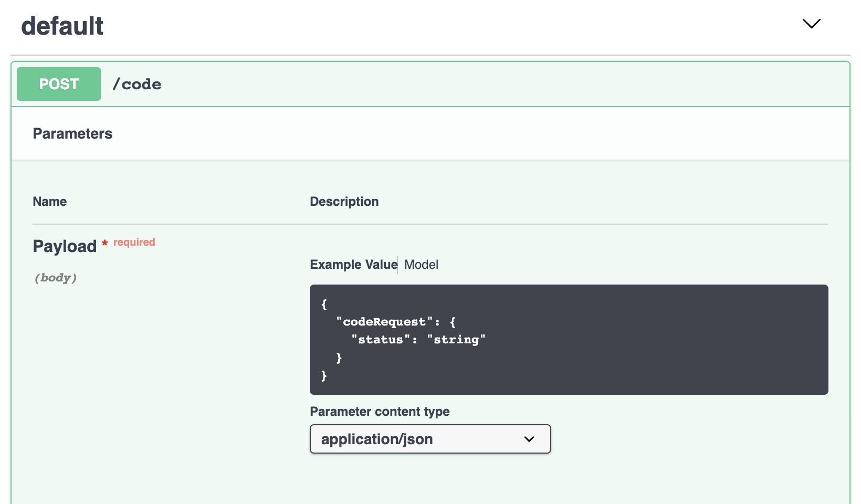861x504 pixels.
Task: Click the (body) parameter location label
Action: point(56,278)
